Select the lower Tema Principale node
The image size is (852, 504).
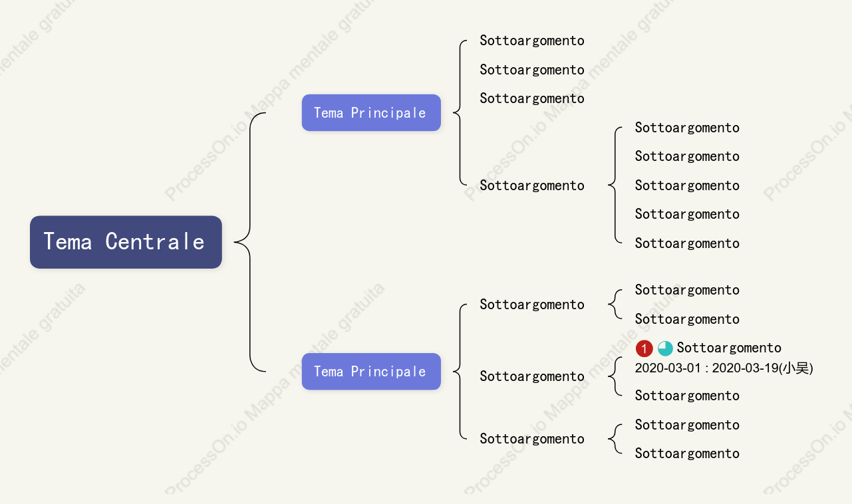tap(371, 372)
